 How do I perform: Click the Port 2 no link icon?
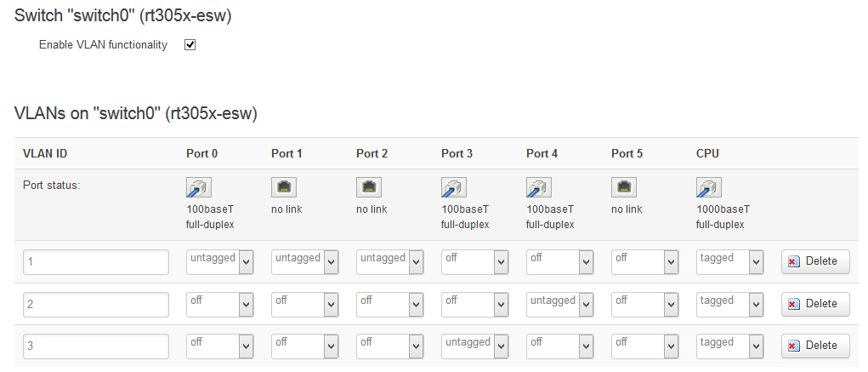[369, 187]
